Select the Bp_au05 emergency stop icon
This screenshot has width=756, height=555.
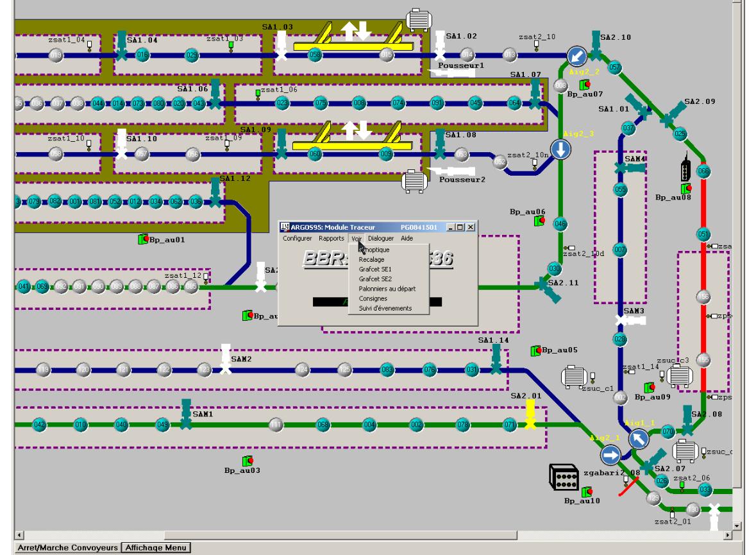click(x=535, y=350)
